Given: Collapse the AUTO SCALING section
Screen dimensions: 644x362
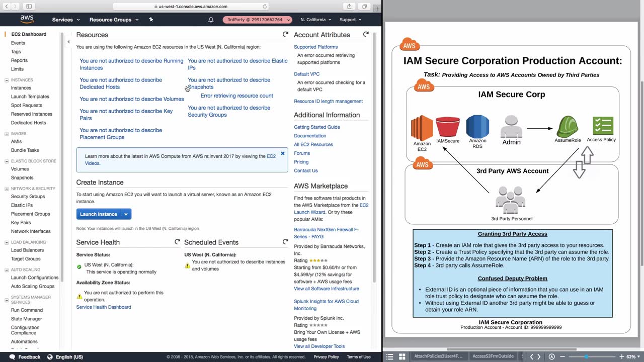Looking at the screenshot, I should pos(7,270).
